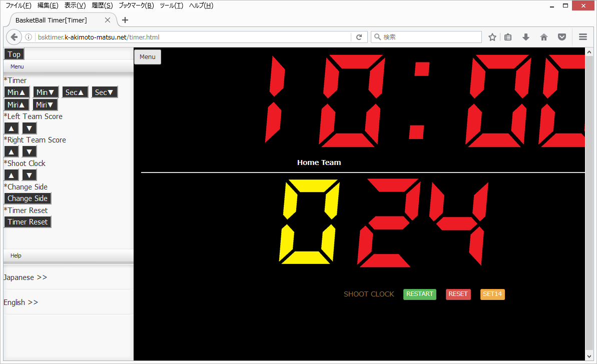This screenshot has height=364, width=597.
Task: Click the browser back arrow button
Action: pyautogui.click(x=14, y=37)
